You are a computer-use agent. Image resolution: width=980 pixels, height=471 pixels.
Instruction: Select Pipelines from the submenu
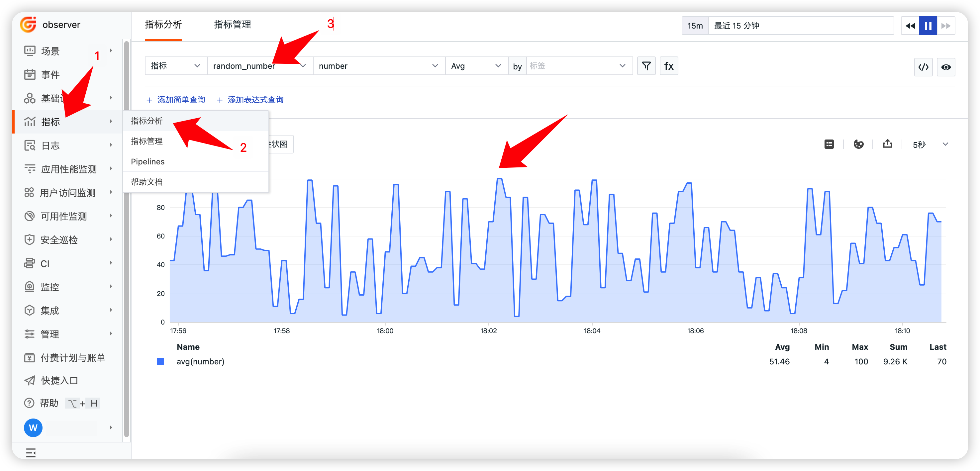[147, 161]
